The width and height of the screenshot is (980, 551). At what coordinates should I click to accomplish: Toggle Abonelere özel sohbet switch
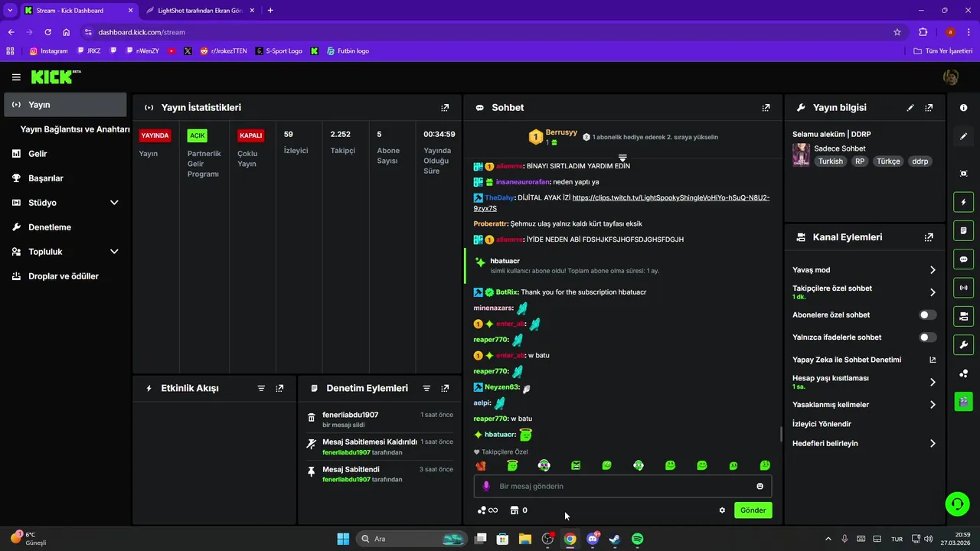(927, 315)
